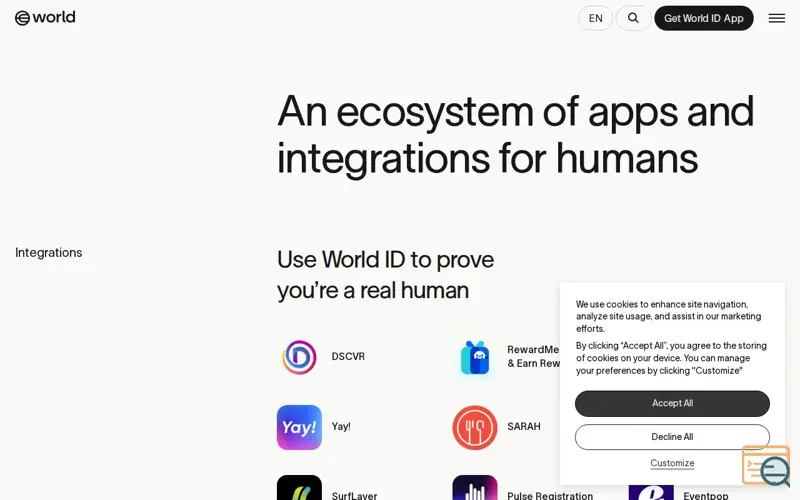Open the Customize cookie preferences link
The width and height of the screenshot is (800, 500).
tap(672, 463)
